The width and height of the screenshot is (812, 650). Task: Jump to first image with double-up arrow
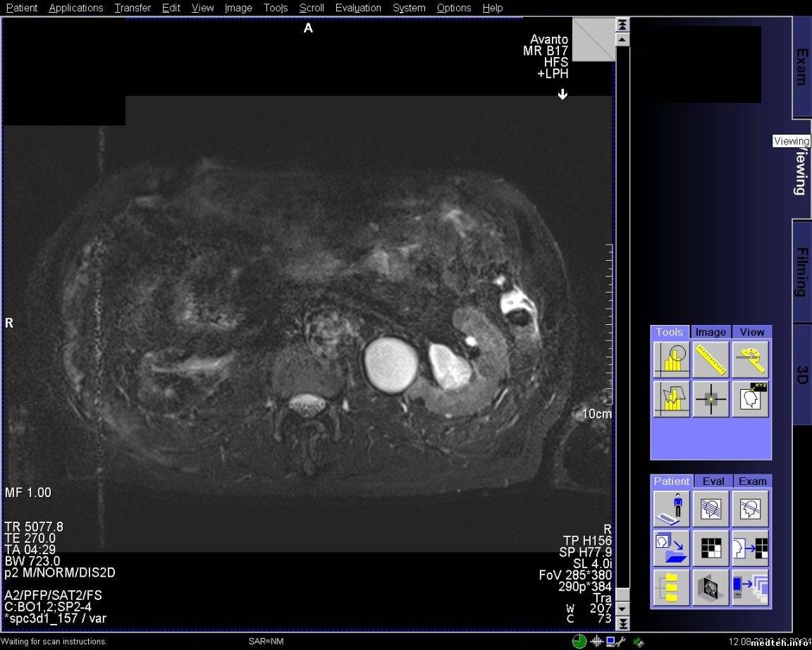(x=622, y=25)
